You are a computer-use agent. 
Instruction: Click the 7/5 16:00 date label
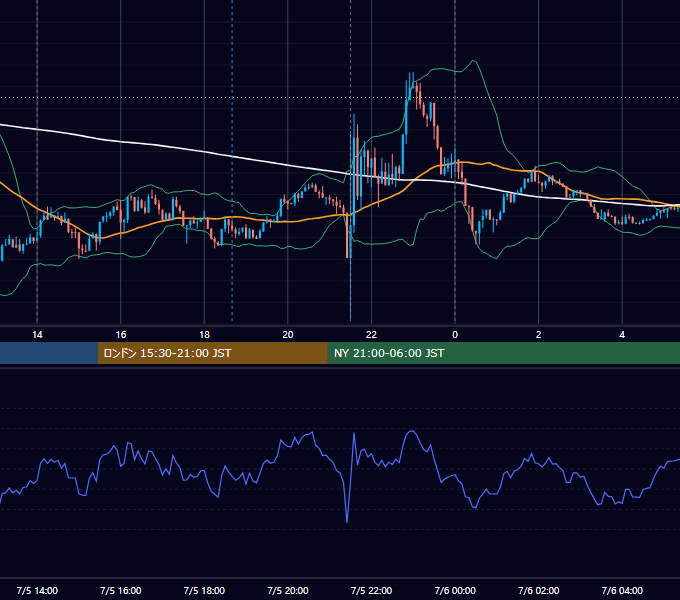pos(121,590)
